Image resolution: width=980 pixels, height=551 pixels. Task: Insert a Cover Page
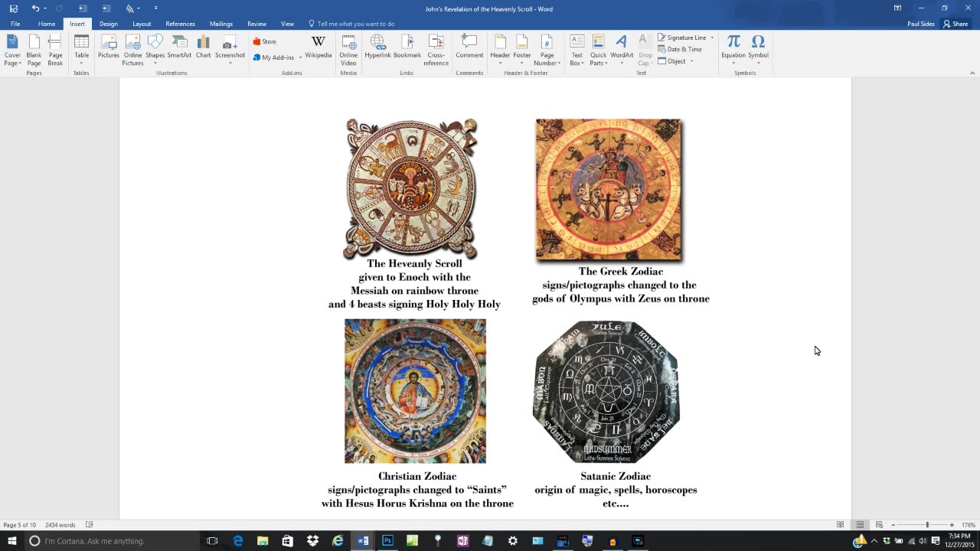12,51
